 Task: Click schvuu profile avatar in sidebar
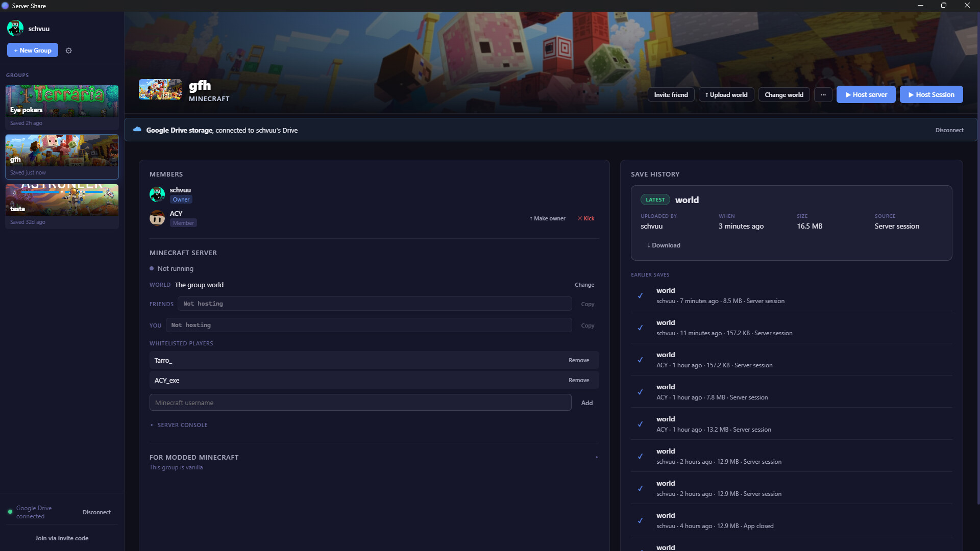(15, 29)
